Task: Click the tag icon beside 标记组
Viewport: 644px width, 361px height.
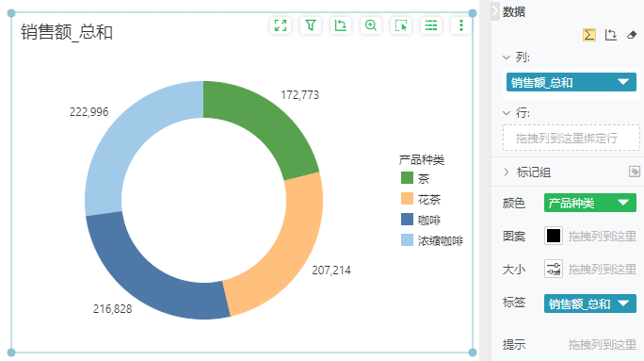Action: pyautogui.click(x=635, y=172)
